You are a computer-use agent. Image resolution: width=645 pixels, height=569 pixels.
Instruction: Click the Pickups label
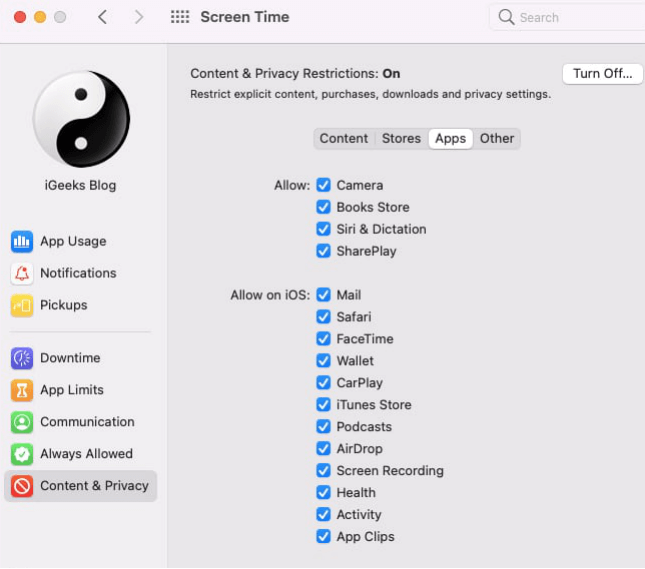(64, 305)
